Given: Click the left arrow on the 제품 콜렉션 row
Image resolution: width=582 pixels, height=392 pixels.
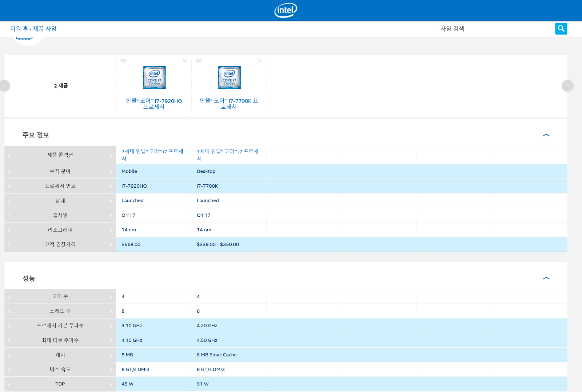Looking at the screenshot, I should [9, 155].
